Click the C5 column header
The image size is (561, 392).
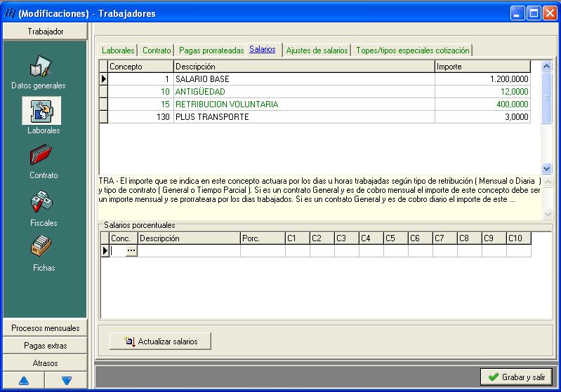pos(396,238)
